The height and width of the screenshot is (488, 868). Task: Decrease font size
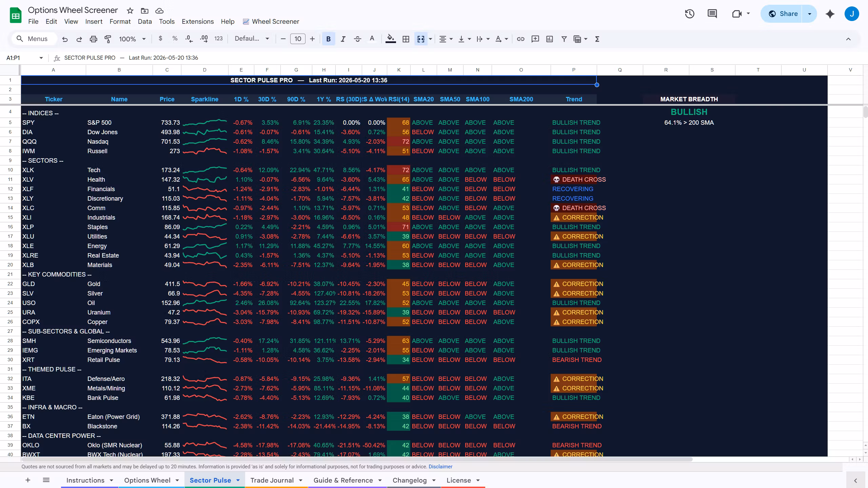(x=283, y=39)
